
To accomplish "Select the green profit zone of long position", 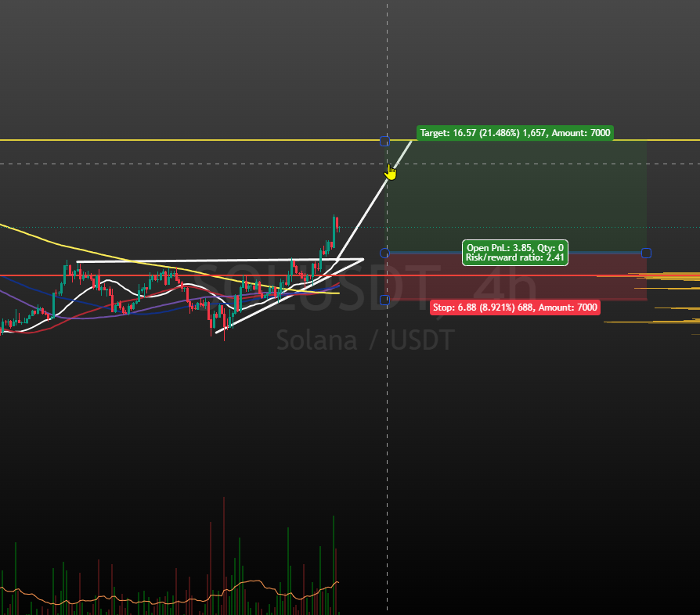I will click(516, 196).
